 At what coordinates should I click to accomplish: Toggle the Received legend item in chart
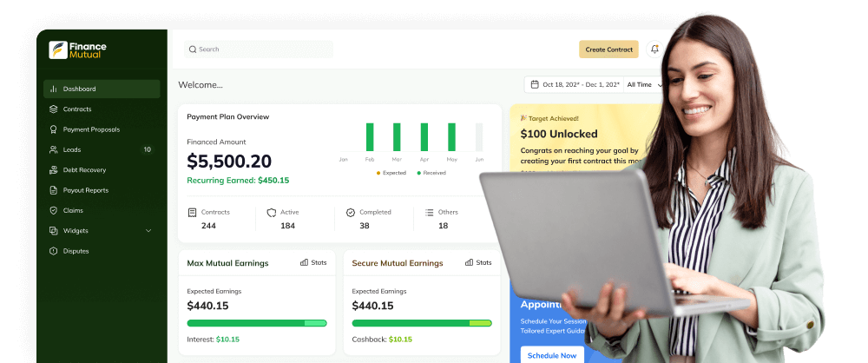431,173
